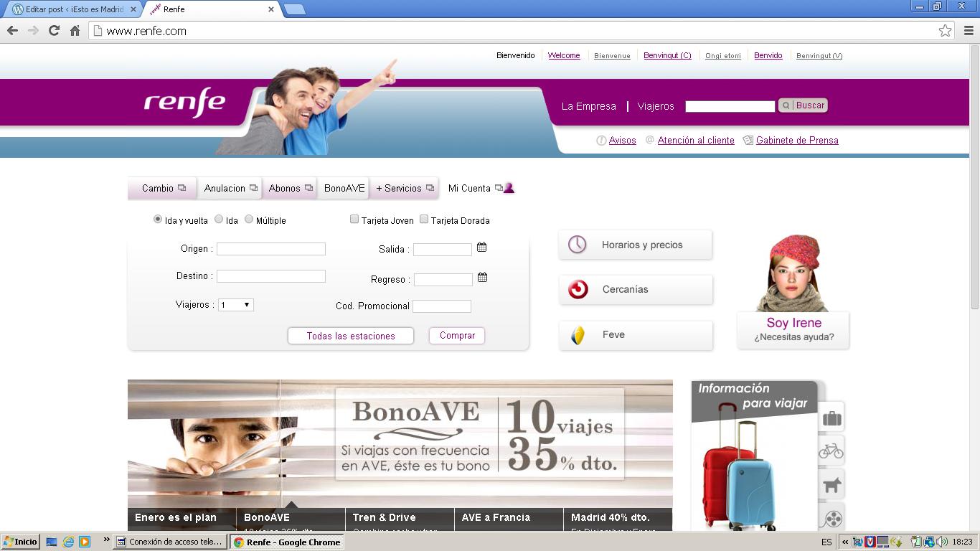The height and width of the screenshot is (551, 980).
Task: Select the luggage suitcase info icon
Action: [x=831, y=417]
